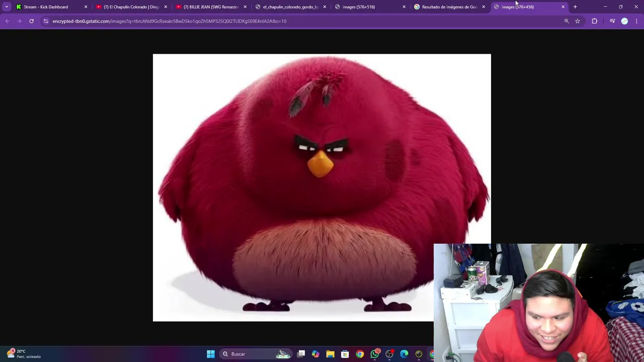Open OBS Studio from the taskbar
Viewport: 644px width, 362px height.
tap(389, 354)
